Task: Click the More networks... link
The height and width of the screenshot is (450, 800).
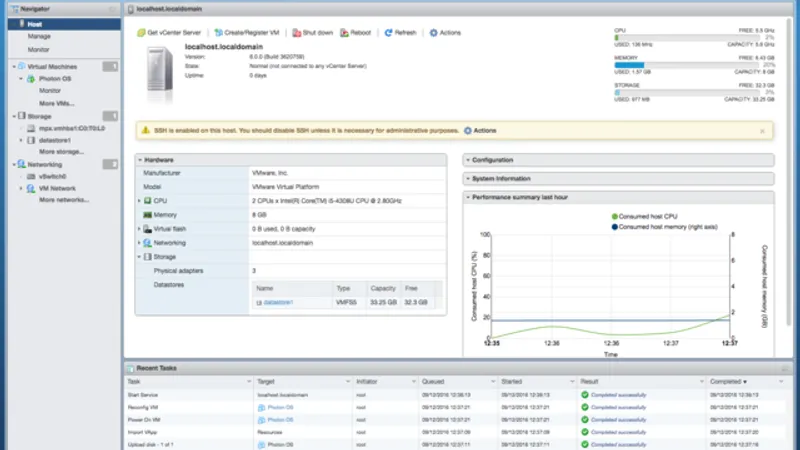Action: 63,200
